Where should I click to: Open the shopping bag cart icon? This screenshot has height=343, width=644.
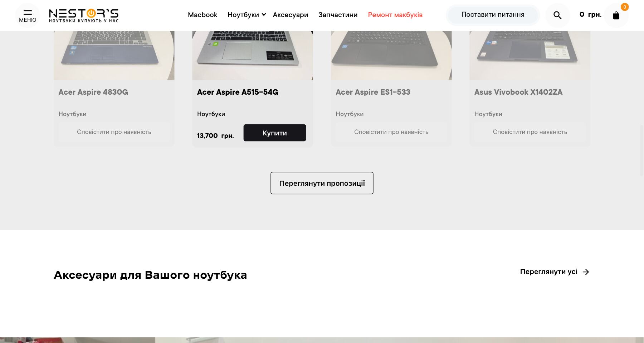coord(616,15)
